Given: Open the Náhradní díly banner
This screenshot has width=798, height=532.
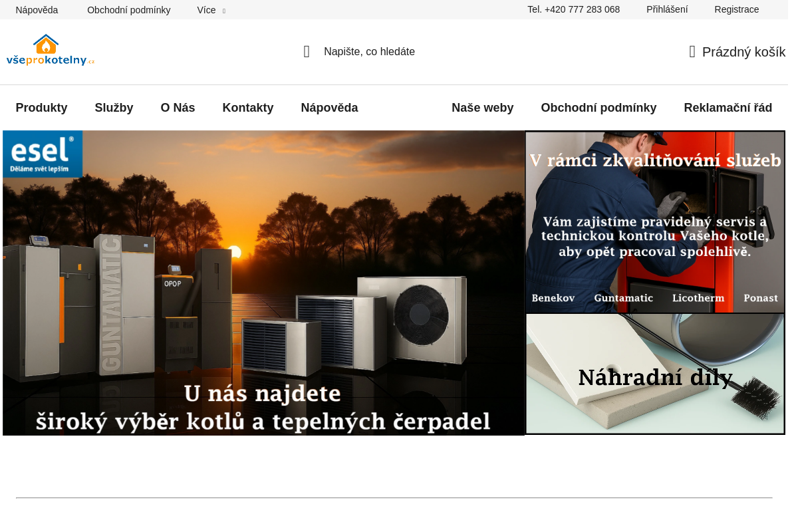Looking at the screenshot, I should click(654, 373).
